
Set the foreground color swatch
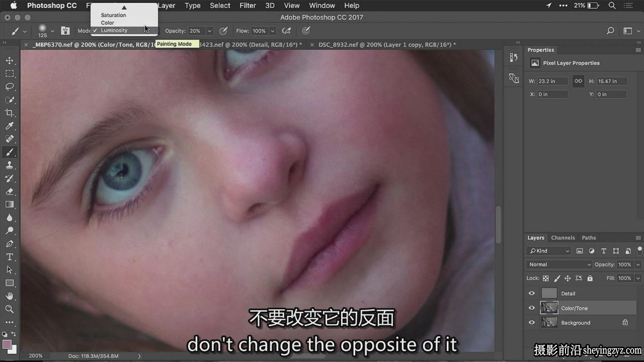(x=7, y=344)
